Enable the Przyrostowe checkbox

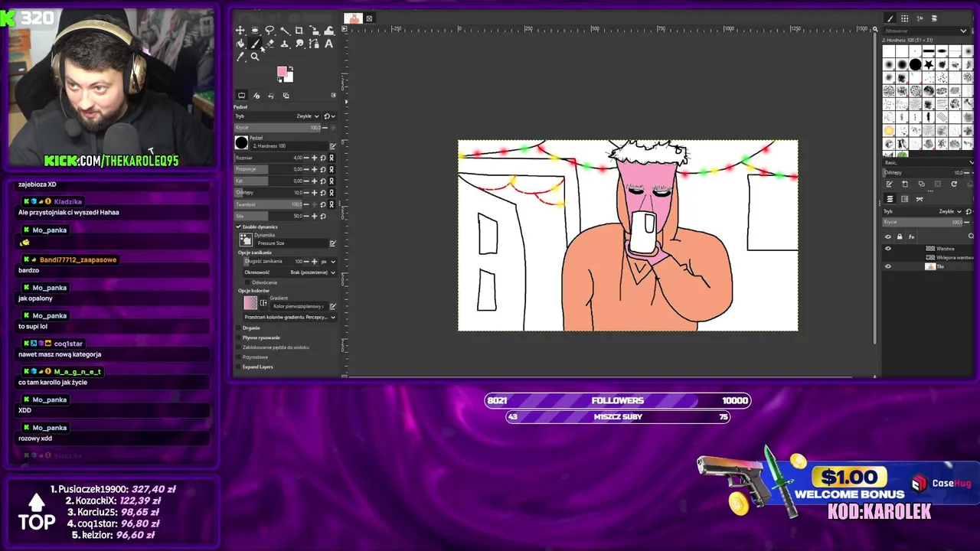(238, 357)
